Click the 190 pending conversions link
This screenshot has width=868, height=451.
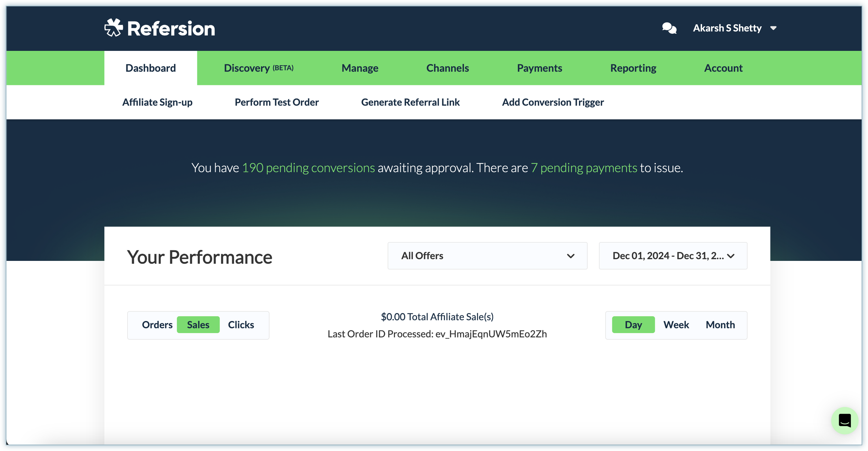(x=308, y=168)
